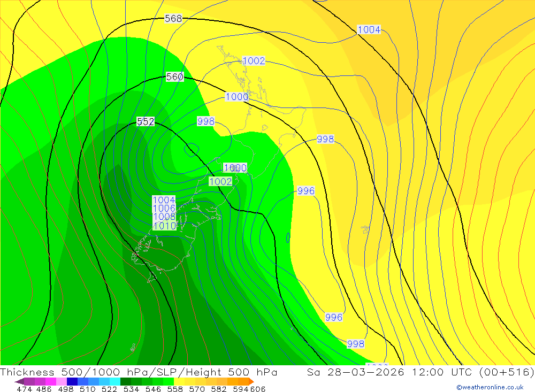Click the 570 legend value
535x392 pixels.
click(x=197, y=389)
